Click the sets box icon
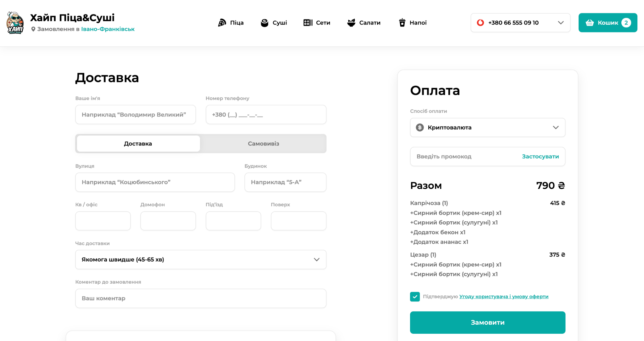The width and height of the screenshot is (644, 341). point(308,23)
